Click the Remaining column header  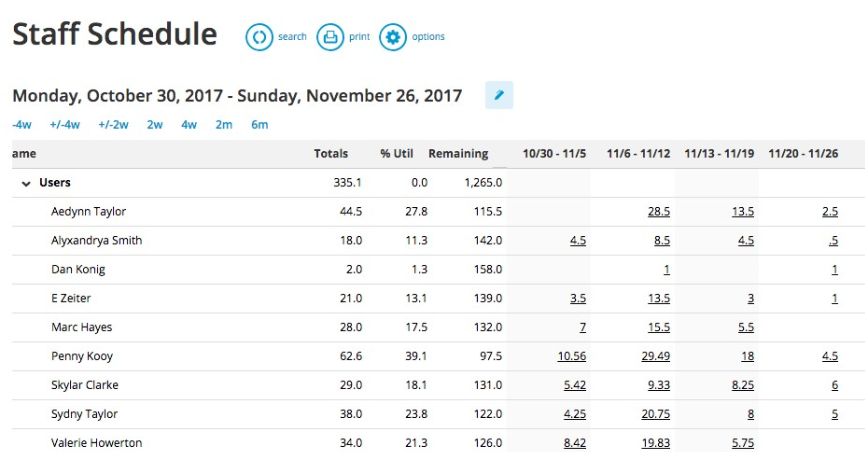458,154
